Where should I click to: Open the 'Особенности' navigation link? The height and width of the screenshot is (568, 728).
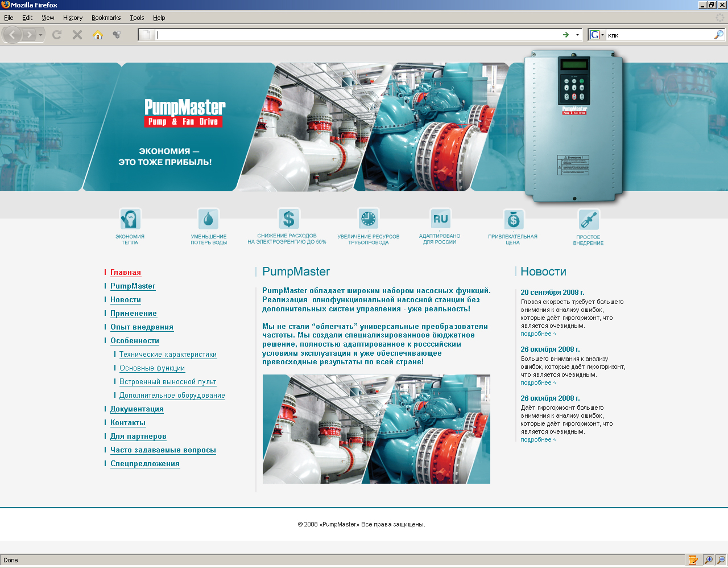tap(135, 341)
